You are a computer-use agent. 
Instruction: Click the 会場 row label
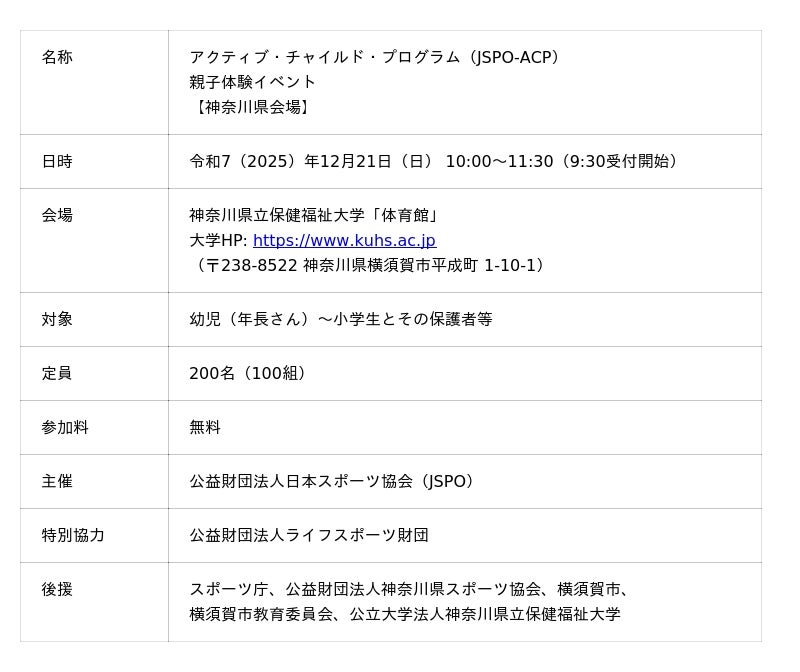pos(57,216)
